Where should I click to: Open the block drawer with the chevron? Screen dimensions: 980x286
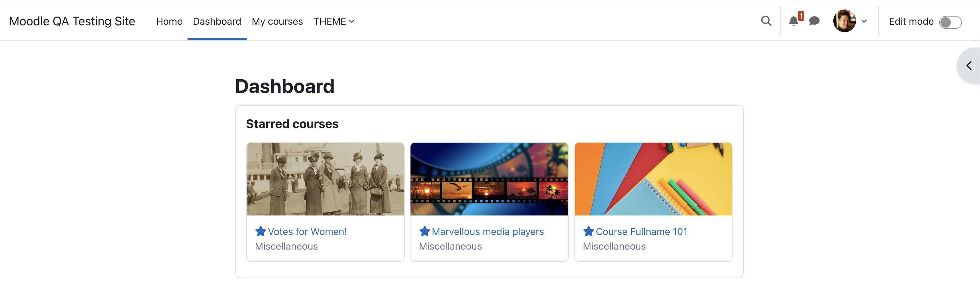point(969,66)
